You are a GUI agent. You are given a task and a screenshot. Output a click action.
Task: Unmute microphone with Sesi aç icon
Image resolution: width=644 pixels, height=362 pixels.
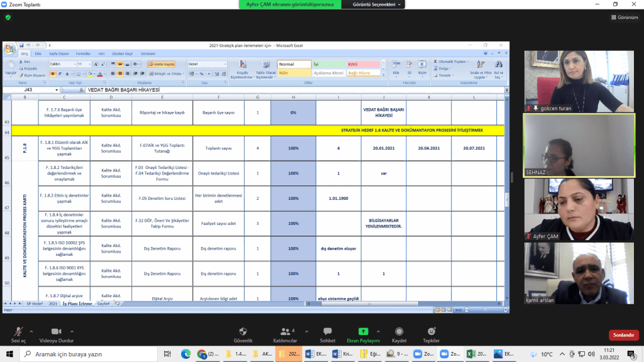pos(20,331)
